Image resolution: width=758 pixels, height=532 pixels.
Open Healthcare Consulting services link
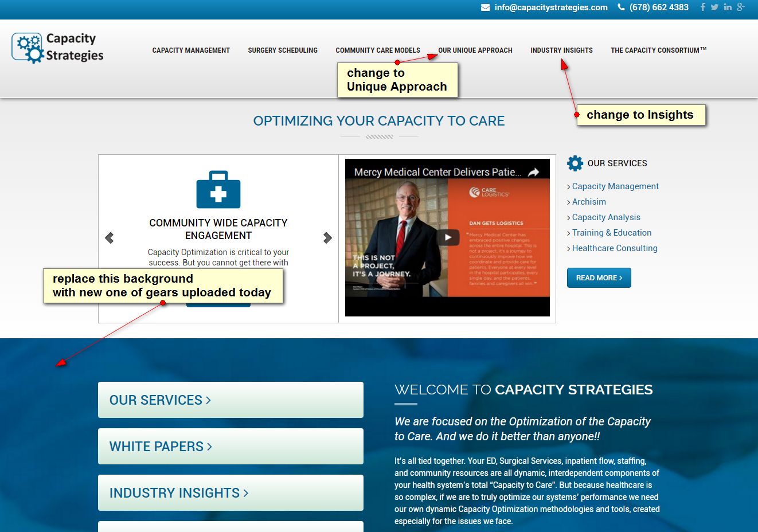click(x=615, y=248)
